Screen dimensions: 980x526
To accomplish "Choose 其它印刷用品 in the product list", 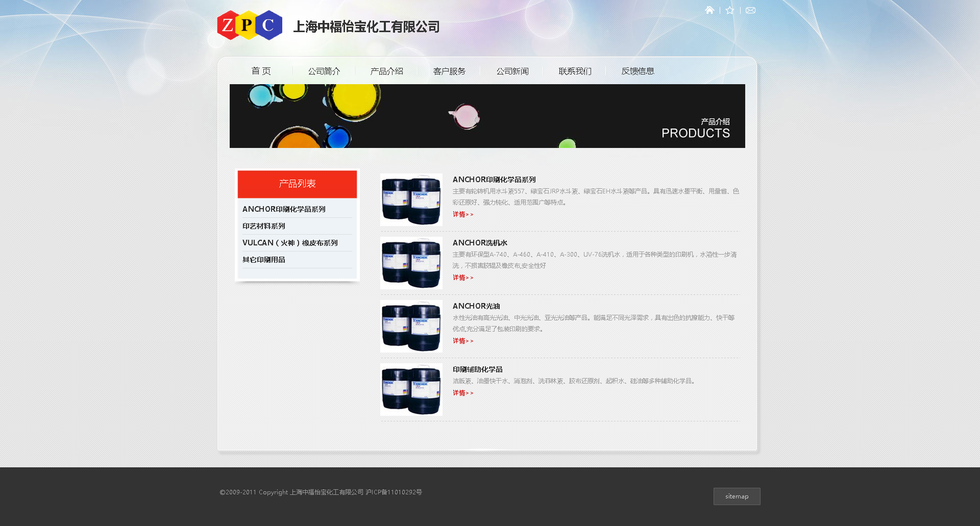I will [x=264, y=260].
